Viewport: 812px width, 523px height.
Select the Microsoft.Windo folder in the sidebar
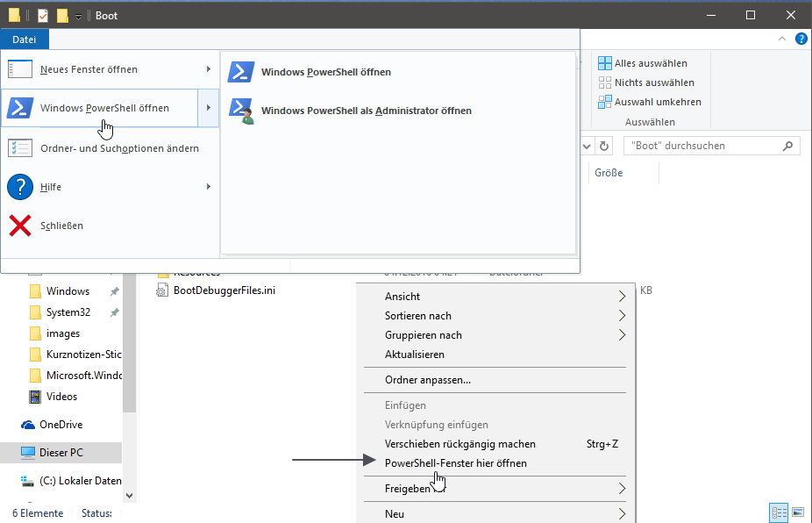point(75,376)
